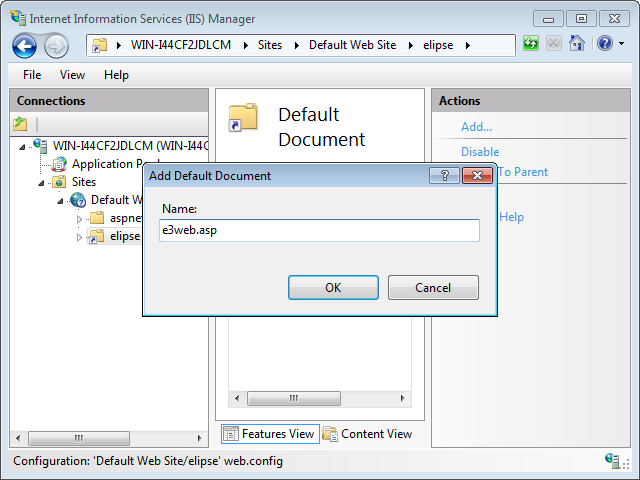The width and height of the screenshot is (640, 480).
Task: Refresh the page with green refresh icon
Action: tap(531, 43)
